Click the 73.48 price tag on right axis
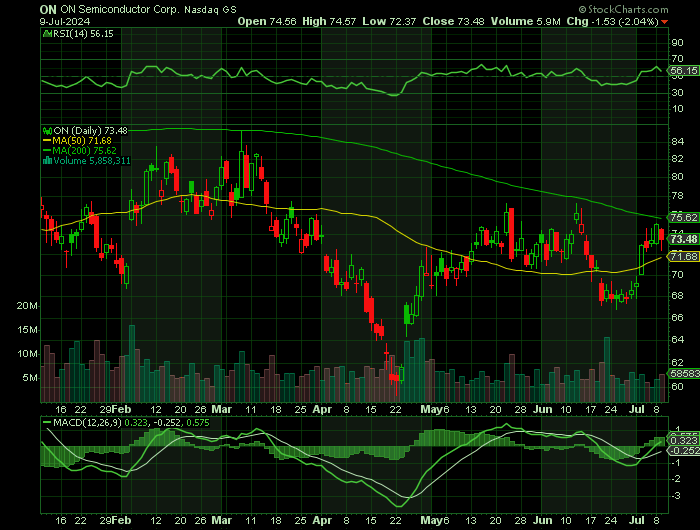The image size is (700, 530). 683,239
